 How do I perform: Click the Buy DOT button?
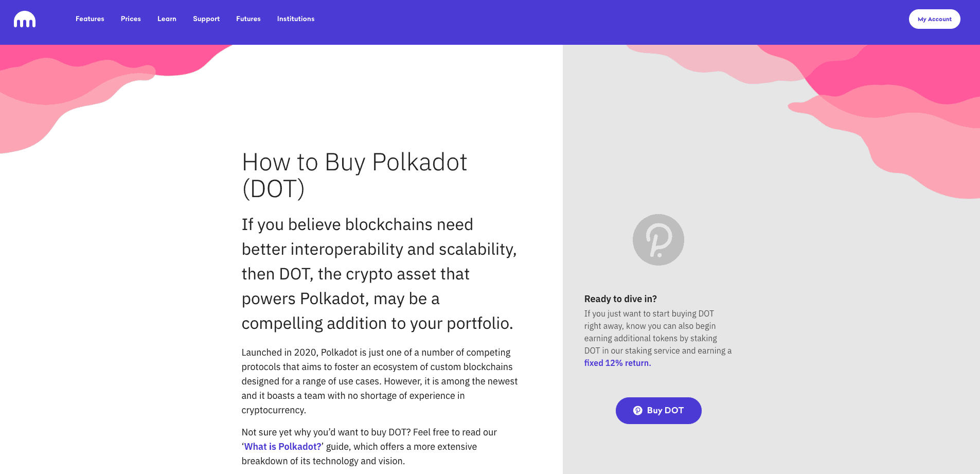pos(658,411)
